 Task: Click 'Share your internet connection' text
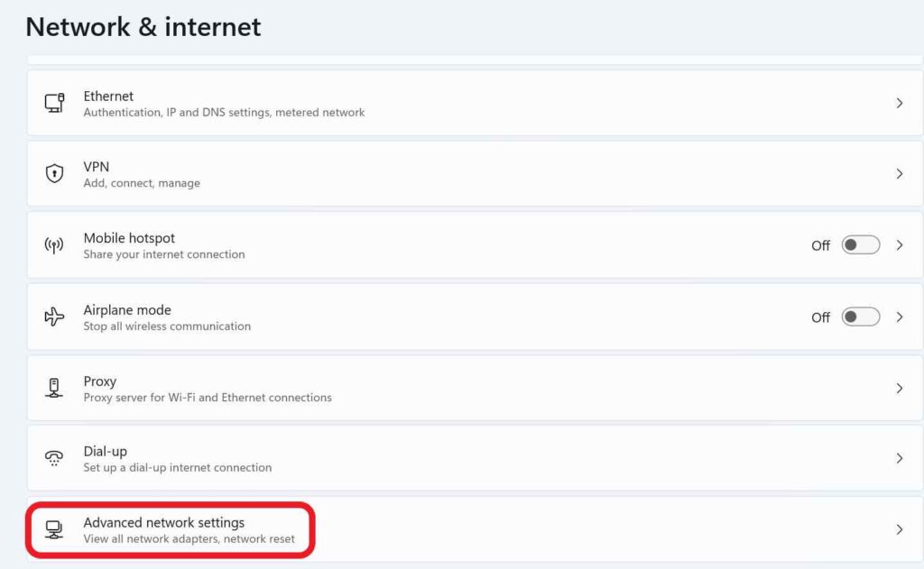click(x=164, y=254)
